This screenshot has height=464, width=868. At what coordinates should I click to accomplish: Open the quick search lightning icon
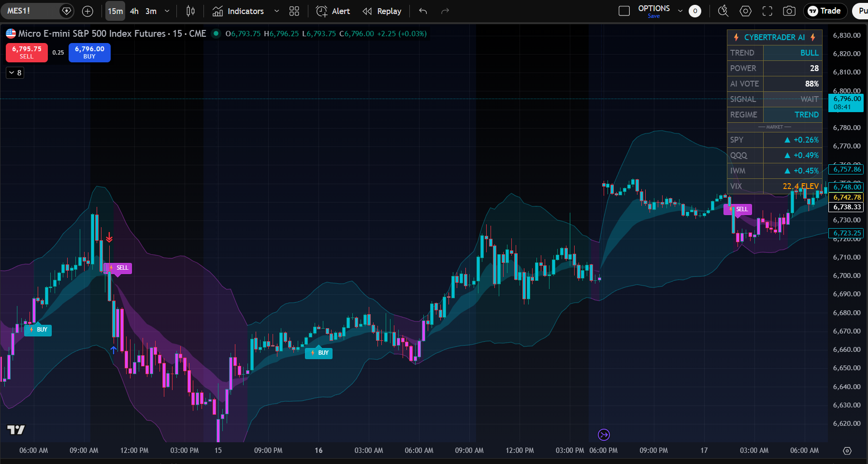[723, 11]
